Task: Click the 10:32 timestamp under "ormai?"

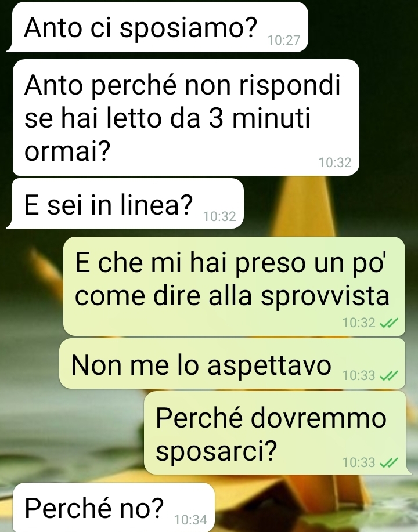Action: point(335,163)
